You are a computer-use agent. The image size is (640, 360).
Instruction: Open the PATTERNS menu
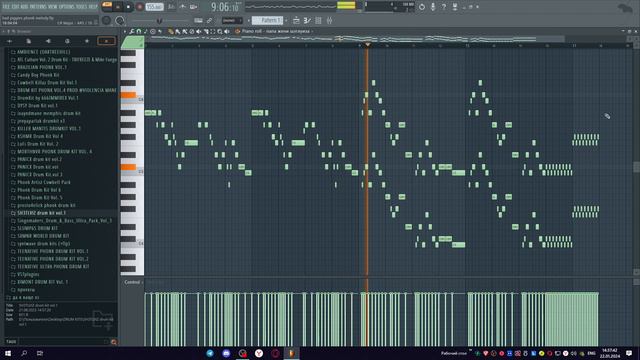(38, 7)
